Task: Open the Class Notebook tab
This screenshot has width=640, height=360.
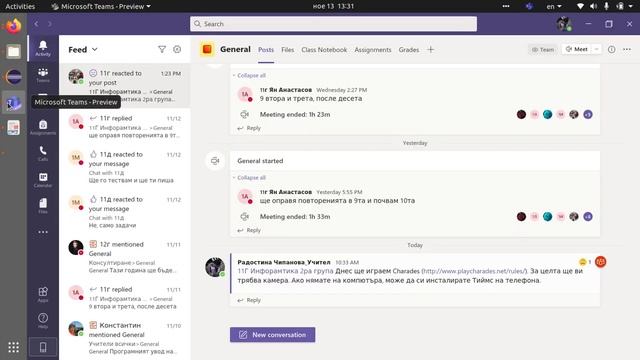Action: click(x=324, y=50)
